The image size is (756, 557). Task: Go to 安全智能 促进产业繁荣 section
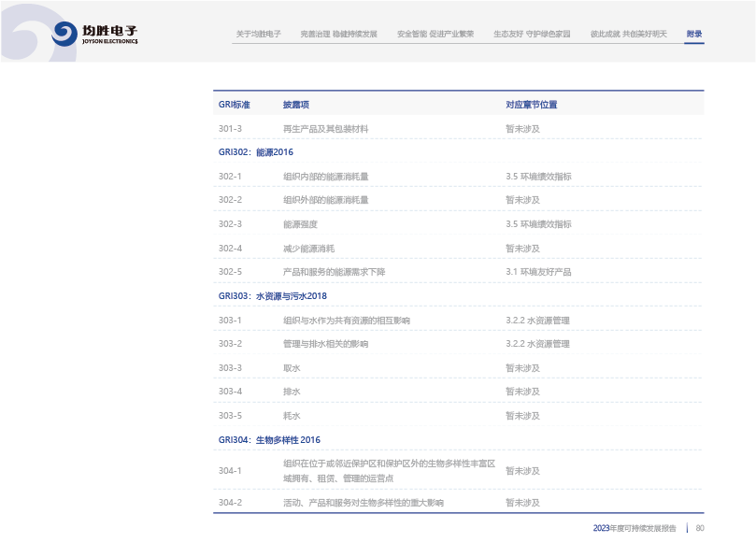pos(435,34)
